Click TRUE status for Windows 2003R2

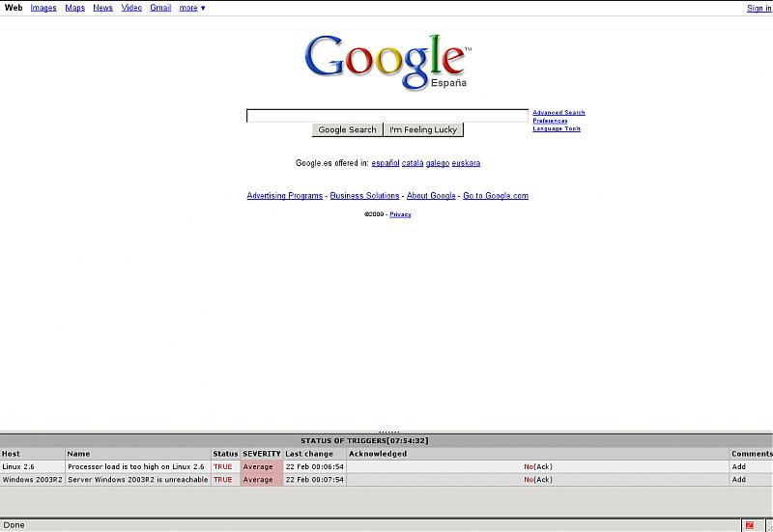[x=223, y=479]
